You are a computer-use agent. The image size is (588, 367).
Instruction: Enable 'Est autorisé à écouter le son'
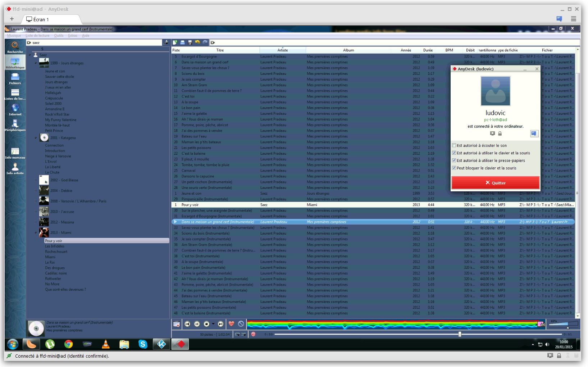454,145
